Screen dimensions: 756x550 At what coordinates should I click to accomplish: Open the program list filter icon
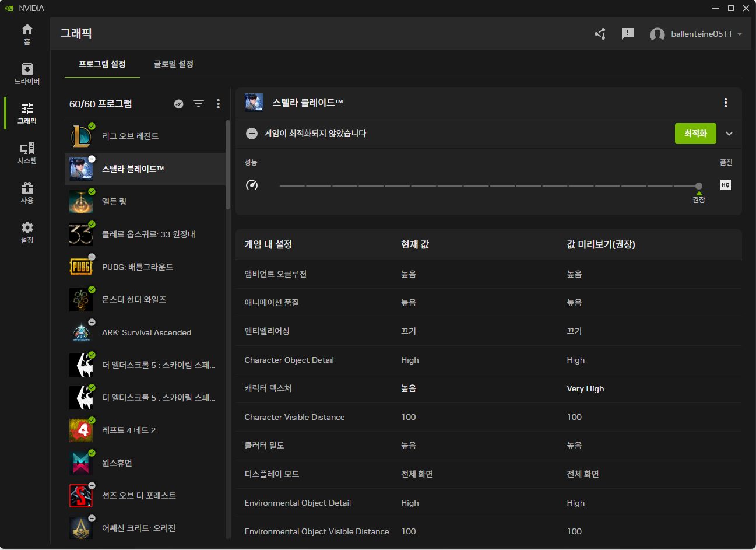coord(199,104)
